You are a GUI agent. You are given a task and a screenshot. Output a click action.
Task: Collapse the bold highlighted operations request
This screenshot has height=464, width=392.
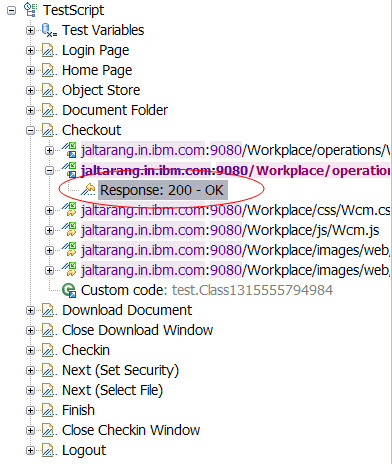click(49, 170)
